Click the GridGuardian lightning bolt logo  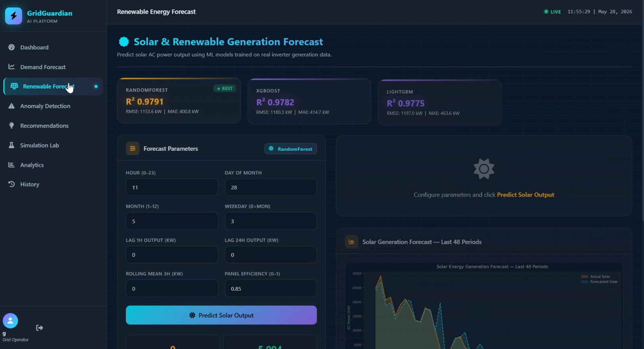coord(14,16)
